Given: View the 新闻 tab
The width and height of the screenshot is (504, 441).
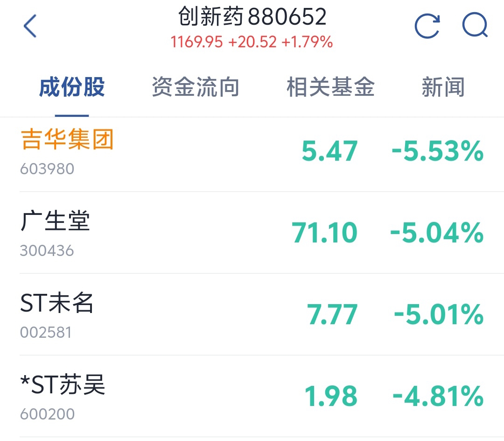Looking at the screenshot, I should tap(443, 87).
